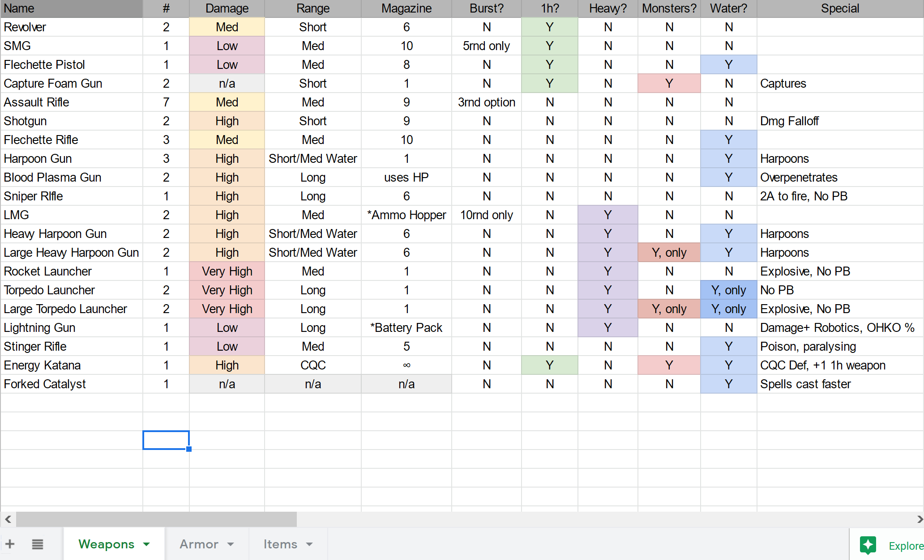Click the Special column header
The image size is (924, 560).
[839, 8]
